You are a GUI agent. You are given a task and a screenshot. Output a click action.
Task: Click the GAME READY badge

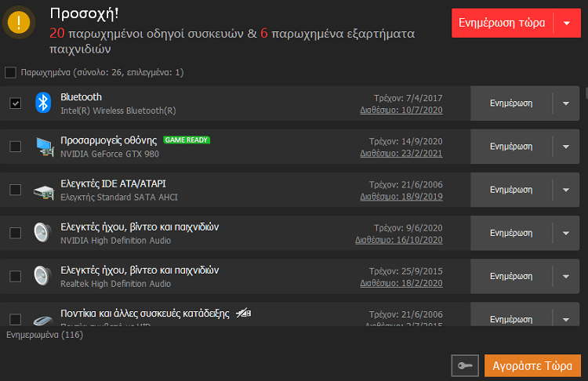click(x=187, y=140)
